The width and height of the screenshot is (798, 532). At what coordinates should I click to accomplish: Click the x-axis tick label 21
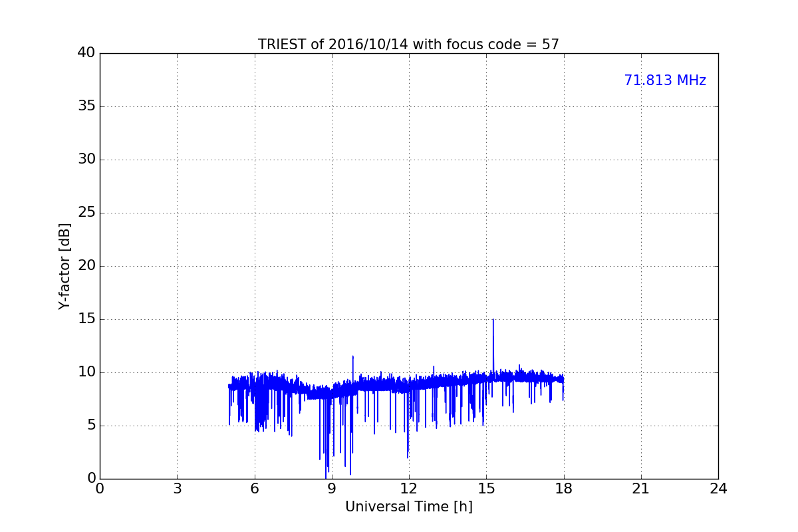point(640,489)
